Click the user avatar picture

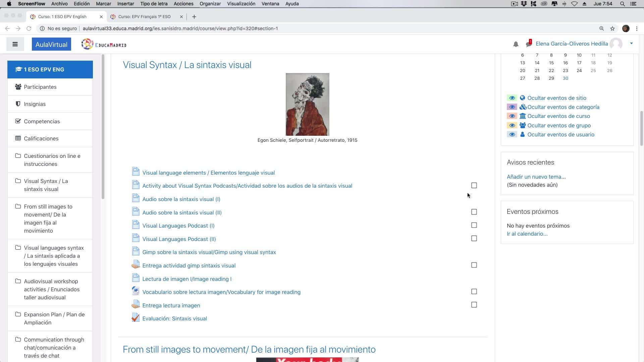point(616,44)
